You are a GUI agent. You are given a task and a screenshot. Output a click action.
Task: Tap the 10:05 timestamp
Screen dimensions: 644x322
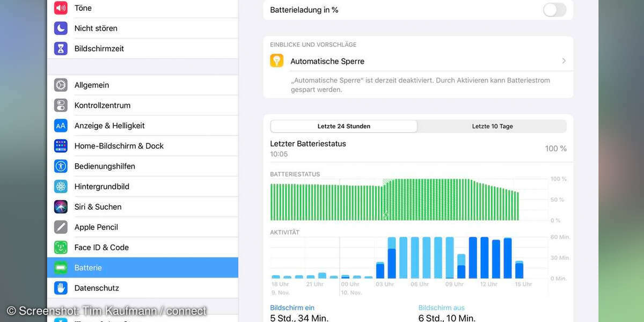click(279, 155)
